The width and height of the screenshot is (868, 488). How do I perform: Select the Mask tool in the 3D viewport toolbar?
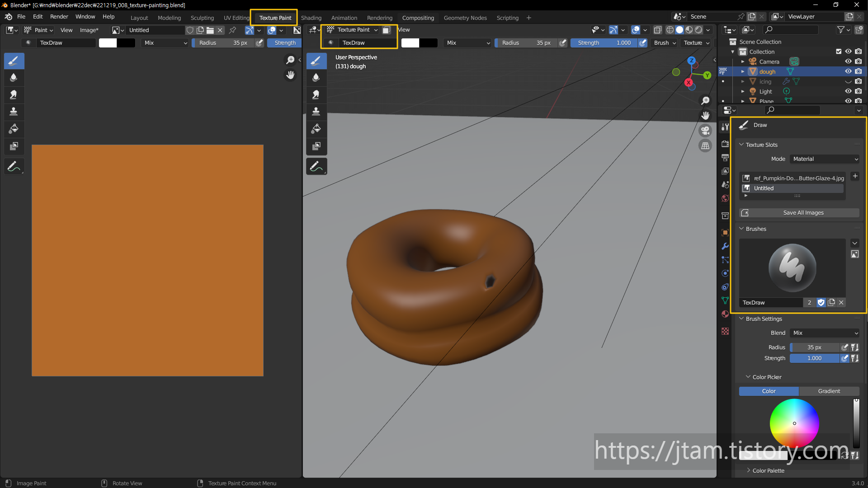pyautogui.click(x=316, y=146)
